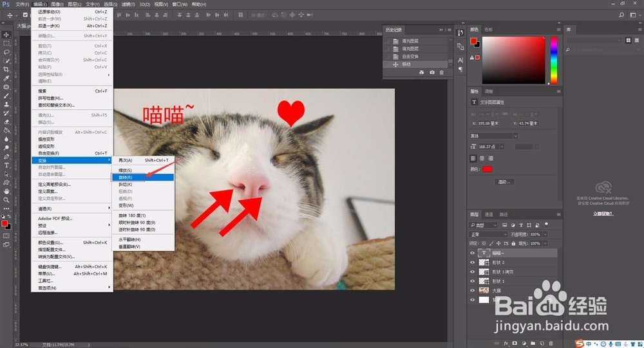
Task: Hide the 形状 1 layer
Action: [x=472, y=281]
